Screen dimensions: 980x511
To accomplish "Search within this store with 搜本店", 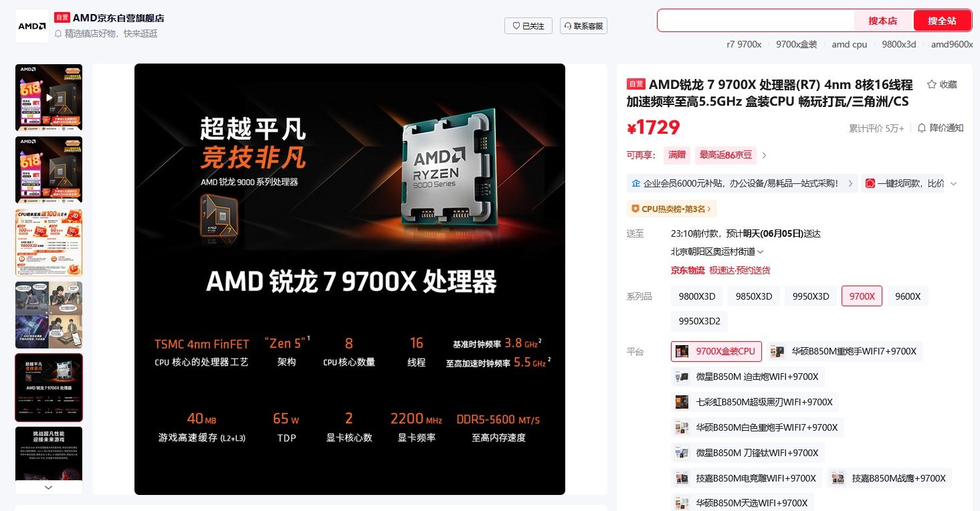I will tap(883, 21).
